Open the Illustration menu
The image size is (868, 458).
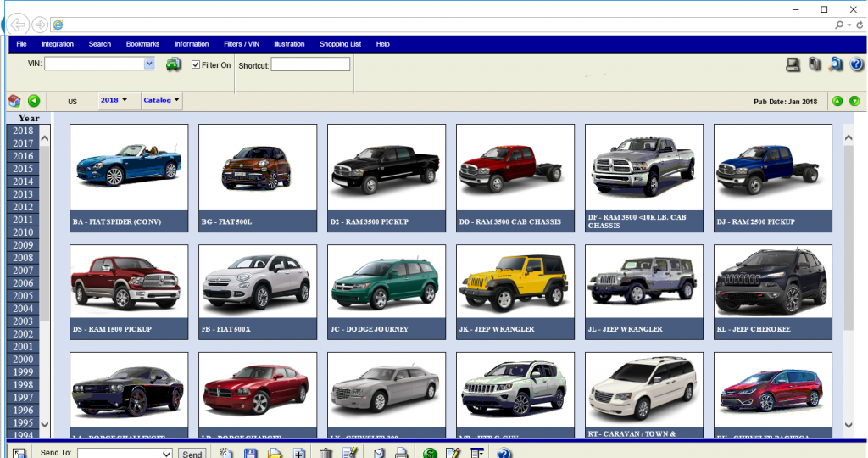[x=289, y=44]
